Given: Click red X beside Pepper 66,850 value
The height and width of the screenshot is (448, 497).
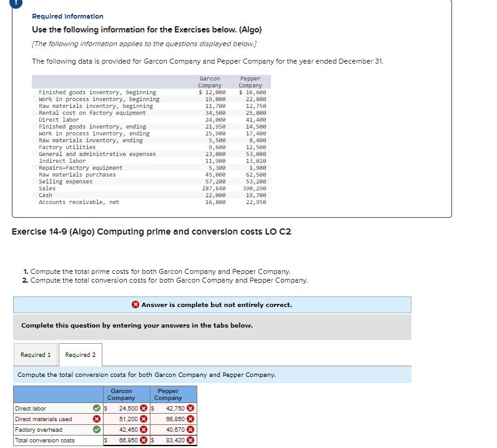Looking at the screenshot, I should point(190,419).
